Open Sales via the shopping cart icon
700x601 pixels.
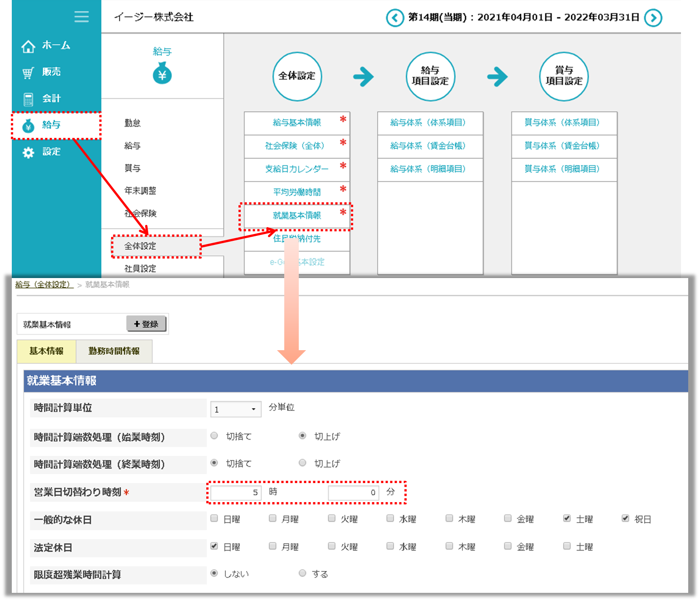point(28,73)
